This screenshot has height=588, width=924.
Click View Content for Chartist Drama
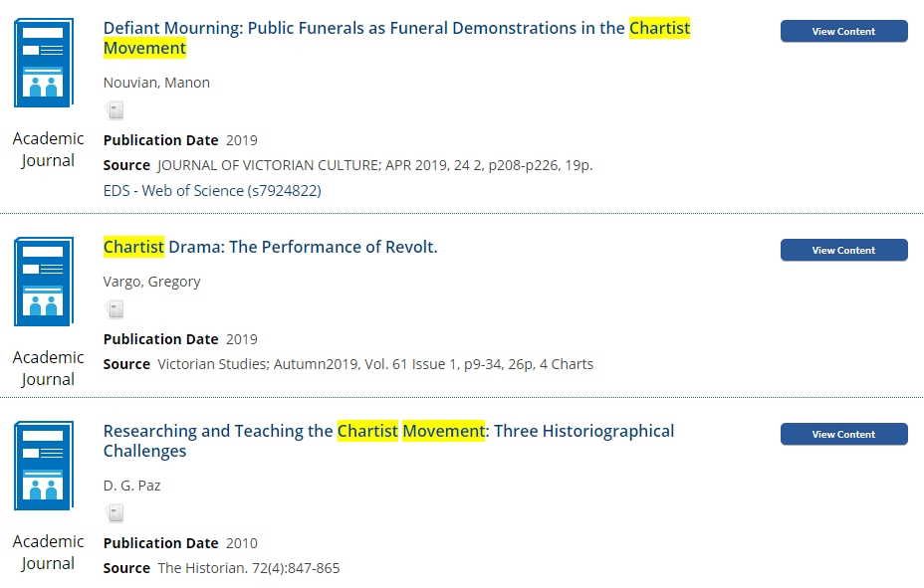pyautogui.click(x=844, y=250)
